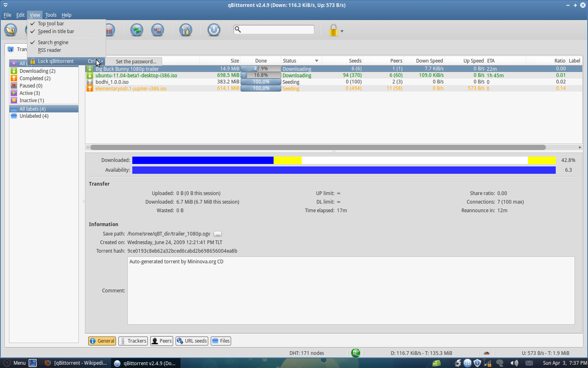
Task: Select the Paused (0) filter
Action: point(44,85)
